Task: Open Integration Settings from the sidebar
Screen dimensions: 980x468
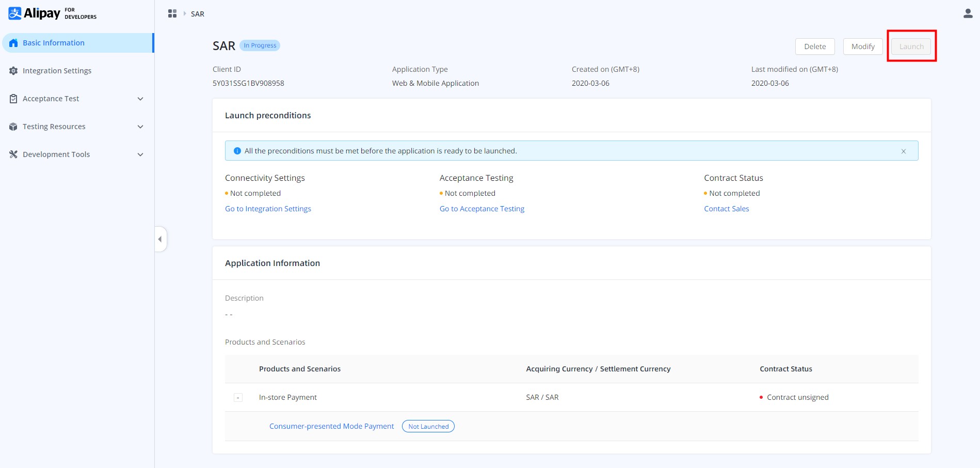Action: (x=57, y=71)
